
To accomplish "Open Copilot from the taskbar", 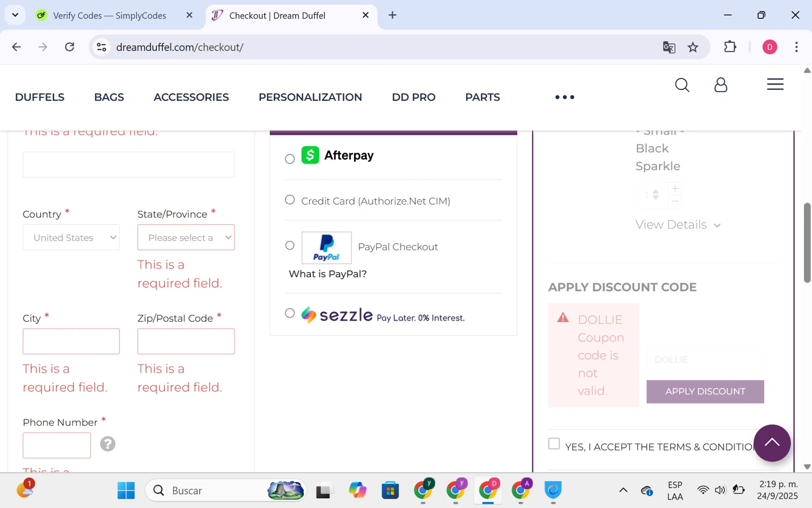I will click(x=357, y=491).
